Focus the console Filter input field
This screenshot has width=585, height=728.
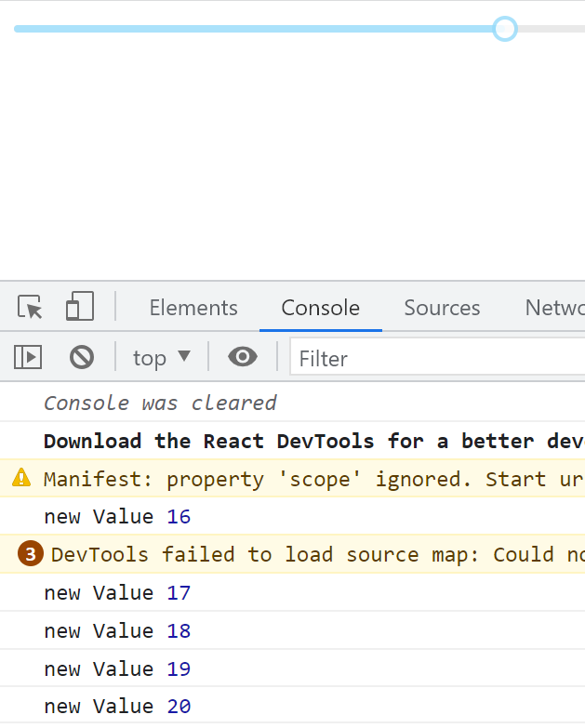tap(437, 357)
